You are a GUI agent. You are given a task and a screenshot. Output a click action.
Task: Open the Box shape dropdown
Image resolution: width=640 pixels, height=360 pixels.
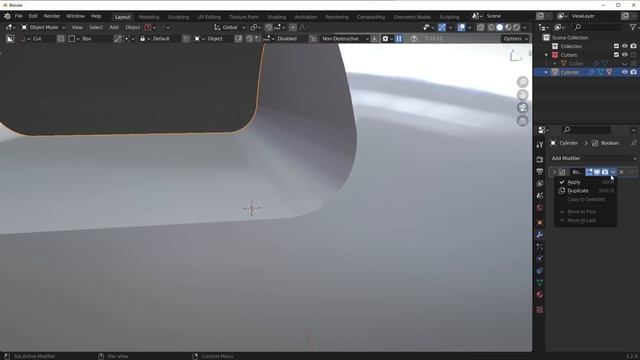pyautogui.click(x=90, y=39)
